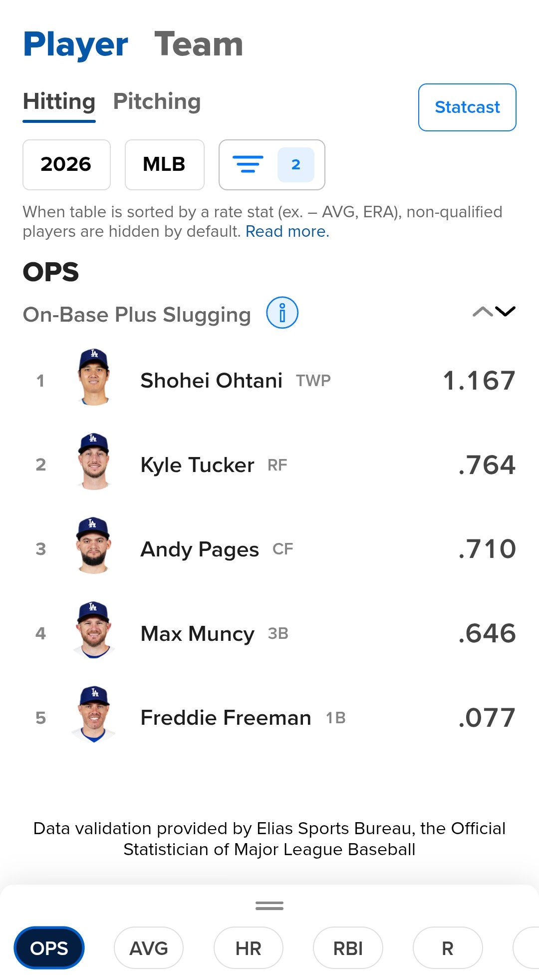Select the AVG stat pill

point(149,948)
